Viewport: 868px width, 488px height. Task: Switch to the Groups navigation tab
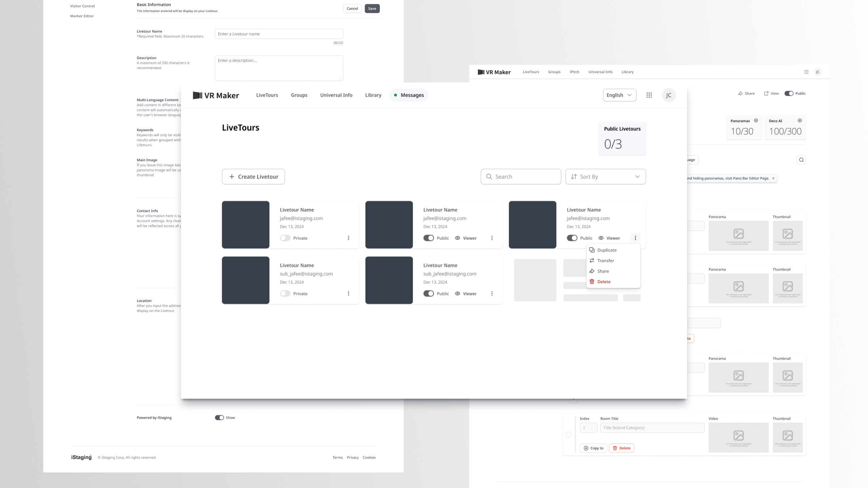coord(299,95)
